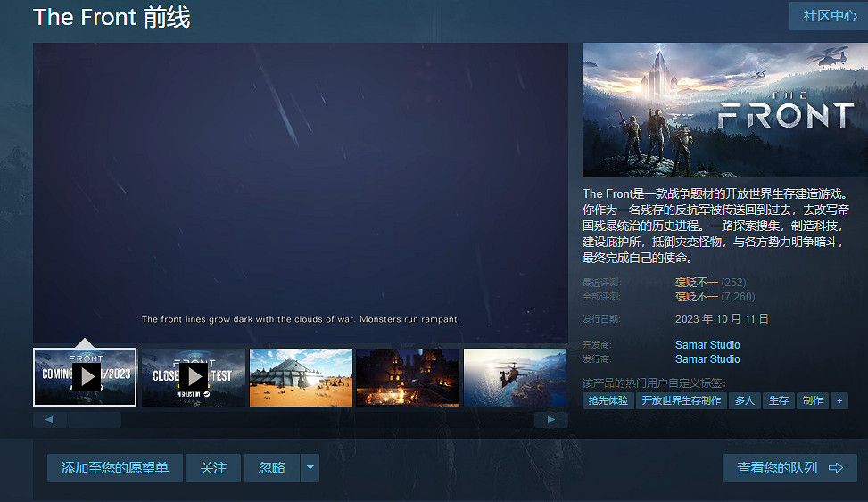Click the 忽略 (Ignore) button
The height and width of the screenshot is (502, 868).
272,468
